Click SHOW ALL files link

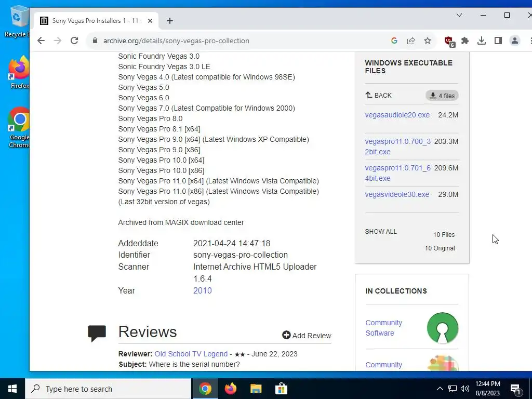coord(381,232)
